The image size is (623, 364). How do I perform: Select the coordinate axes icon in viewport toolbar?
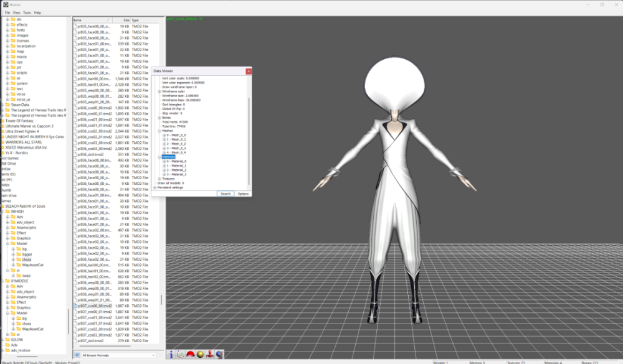(180, 354)
